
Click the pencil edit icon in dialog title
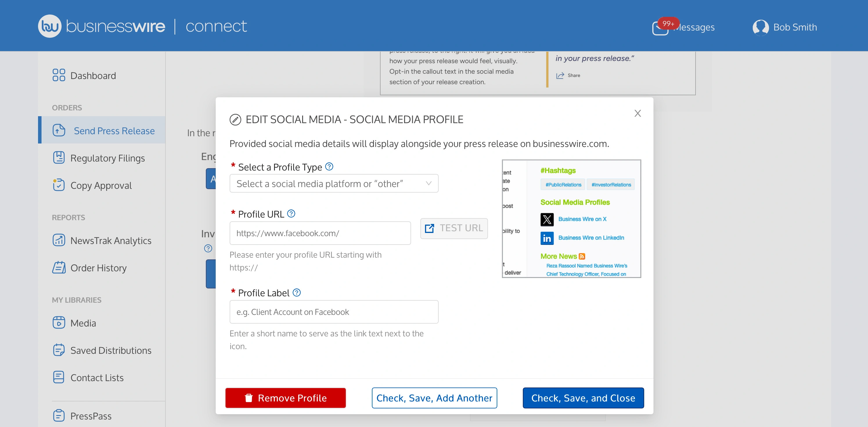click(235, 119)
